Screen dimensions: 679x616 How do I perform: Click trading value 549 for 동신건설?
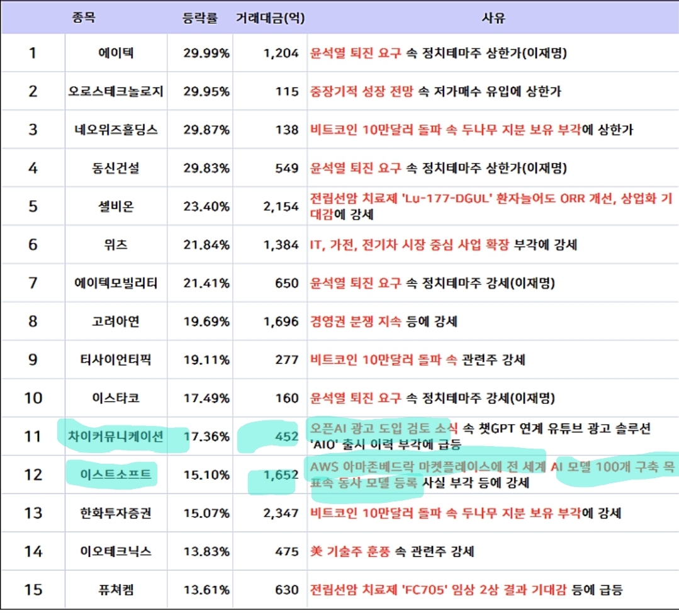point(287,168)
